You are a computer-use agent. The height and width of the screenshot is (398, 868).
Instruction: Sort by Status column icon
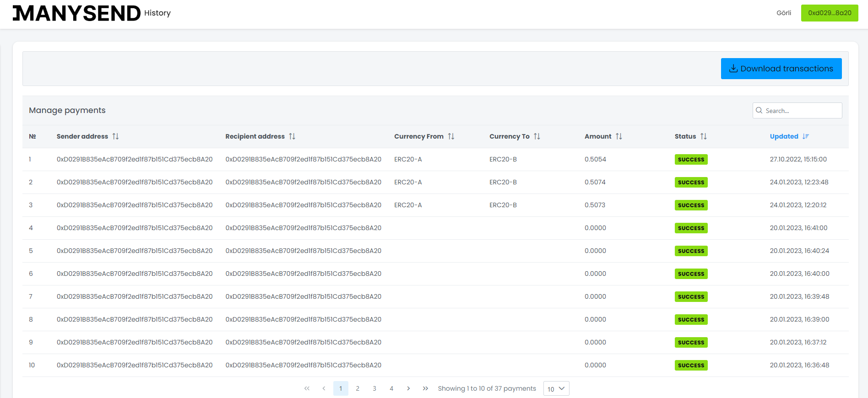pos(704,136)
